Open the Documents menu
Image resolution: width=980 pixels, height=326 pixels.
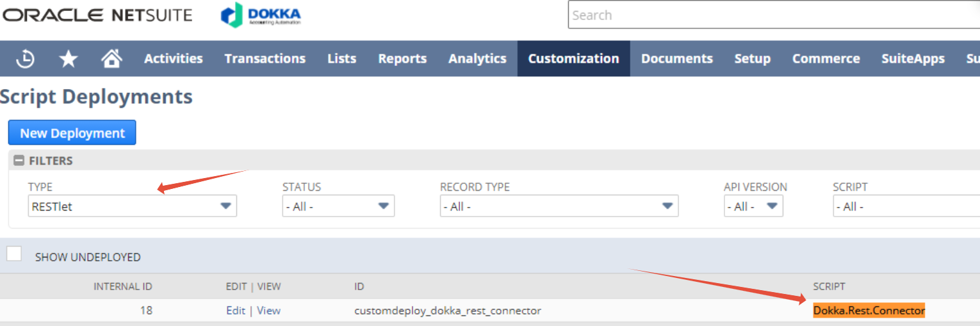click(x=677, y=58)
